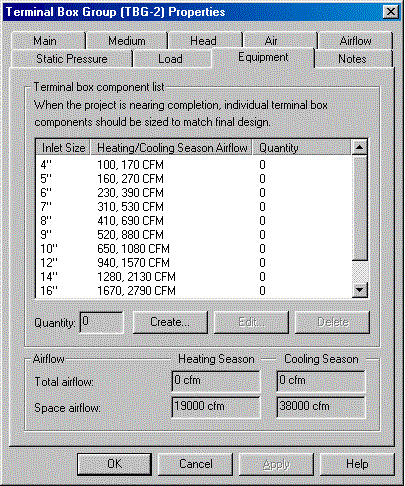Confirm with the OK button
The image size is (405, 486).
(114, 464)
